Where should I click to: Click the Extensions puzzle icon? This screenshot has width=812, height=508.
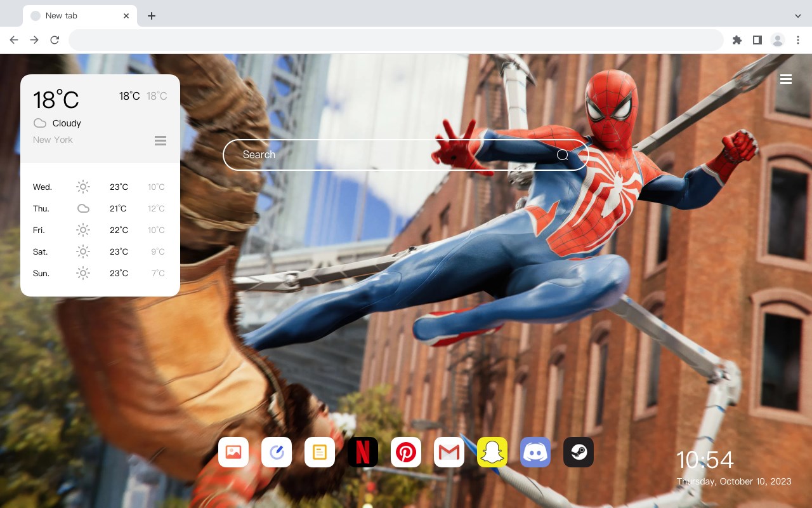737,40
